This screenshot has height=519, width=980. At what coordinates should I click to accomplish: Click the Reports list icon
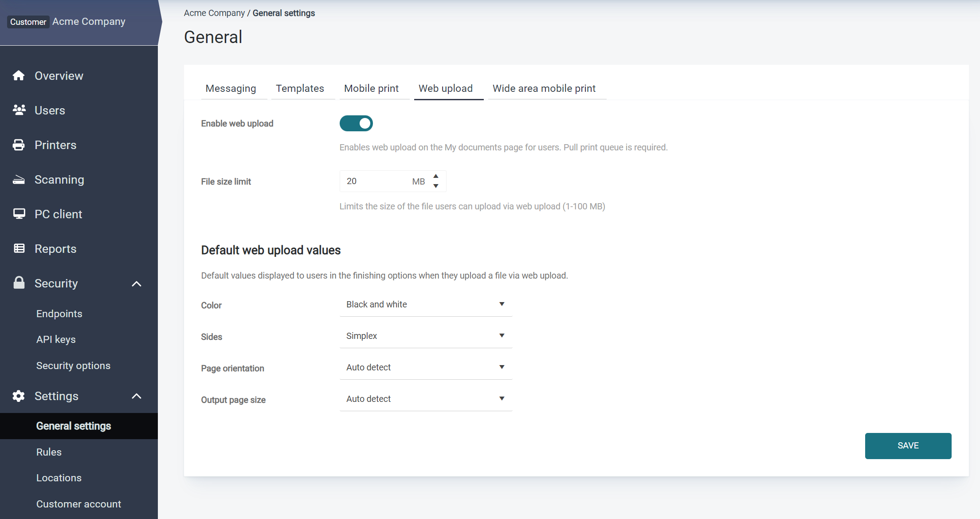(19, 248)
